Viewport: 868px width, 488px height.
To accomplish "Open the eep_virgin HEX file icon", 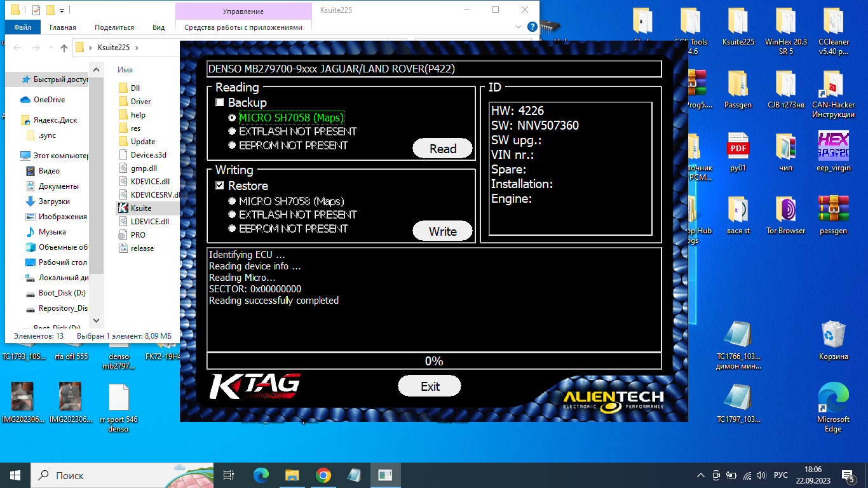I will [833, 147].
